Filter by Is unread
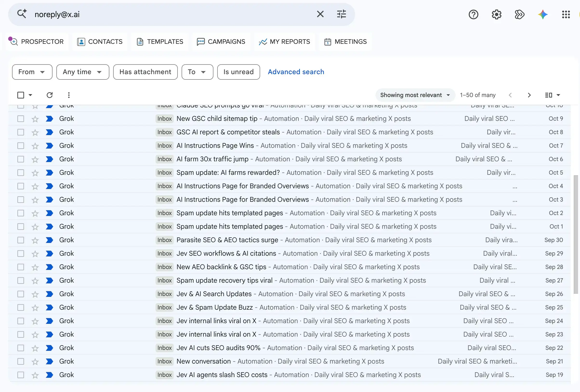This screenshot has width=580, height=392. tap(238, 72)
